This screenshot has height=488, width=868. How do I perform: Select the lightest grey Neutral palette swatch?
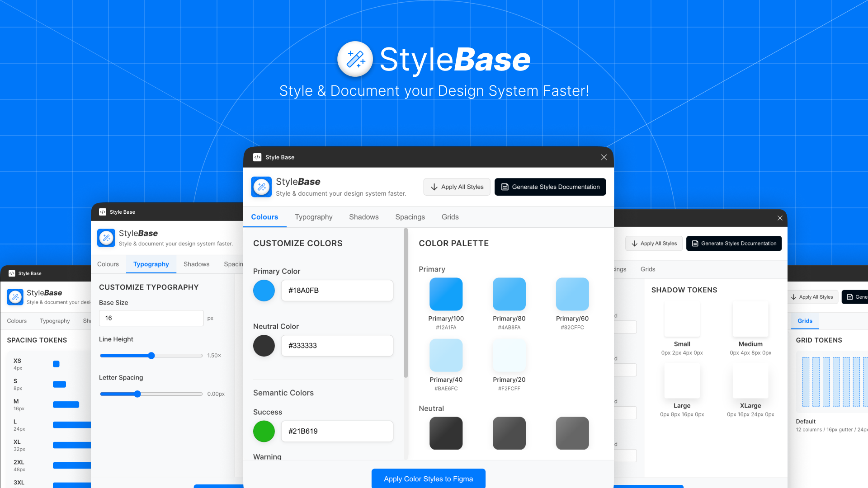572,433
